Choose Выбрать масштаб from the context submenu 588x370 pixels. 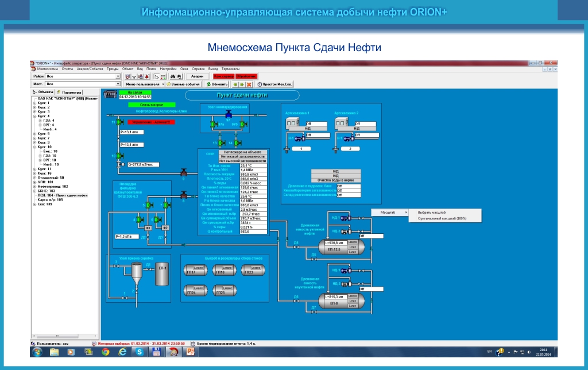tap(432, 213)
